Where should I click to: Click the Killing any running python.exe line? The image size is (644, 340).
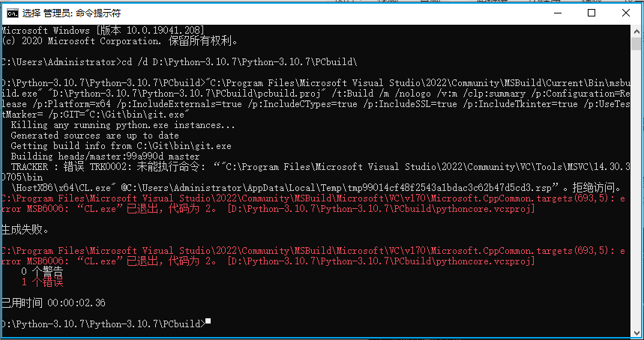pyautogui.click(x=123, y=124)
